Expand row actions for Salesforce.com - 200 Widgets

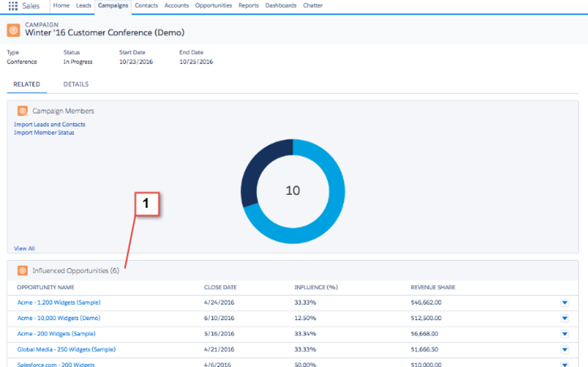click(x=565, y=364)
